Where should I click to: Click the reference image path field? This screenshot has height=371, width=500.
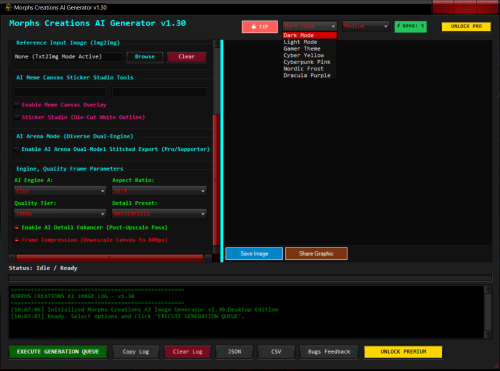(x=68, y=57)
